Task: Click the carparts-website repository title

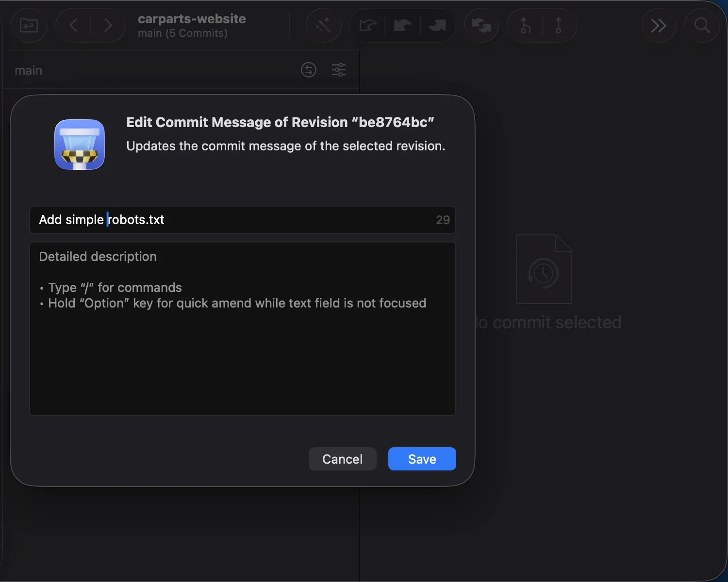Action: coord(192,19)
